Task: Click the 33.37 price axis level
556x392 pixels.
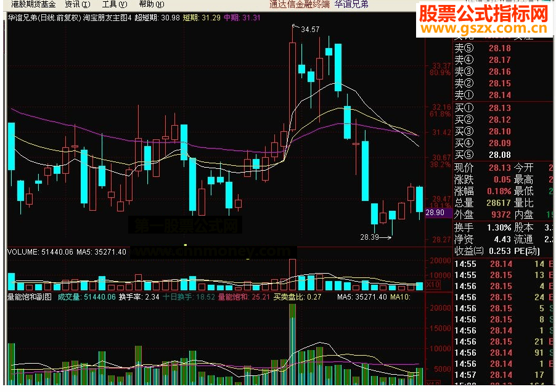Action: [x=441, y=65]
